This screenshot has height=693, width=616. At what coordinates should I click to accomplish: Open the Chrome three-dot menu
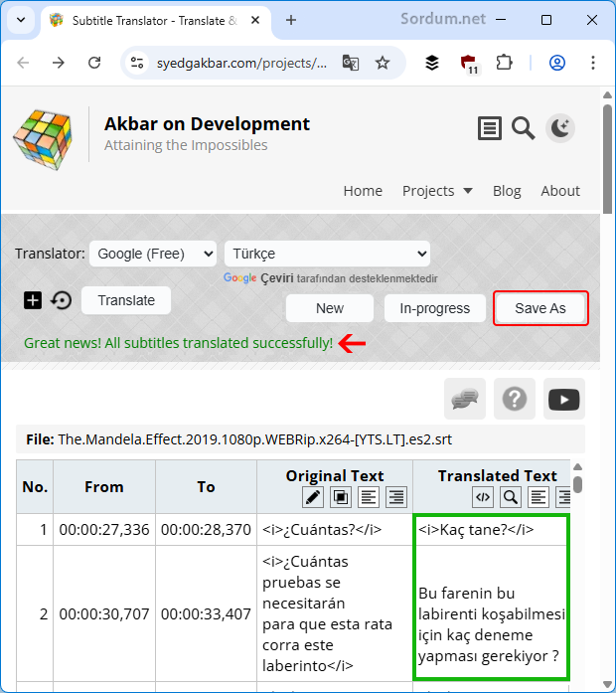coord(593,63)
